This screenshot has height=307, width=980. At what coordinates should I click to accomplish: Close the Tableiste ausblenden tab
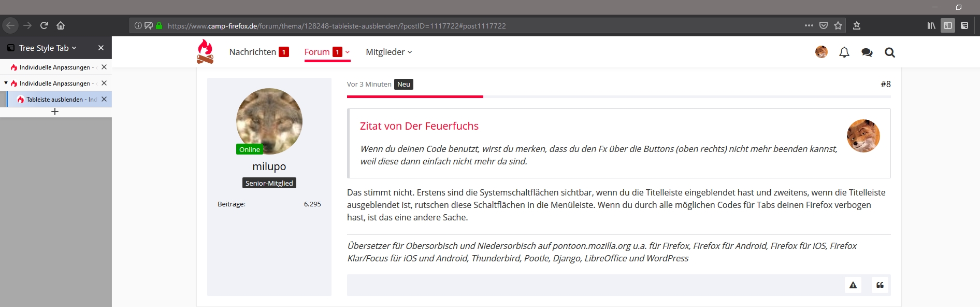tap(104, 99)
